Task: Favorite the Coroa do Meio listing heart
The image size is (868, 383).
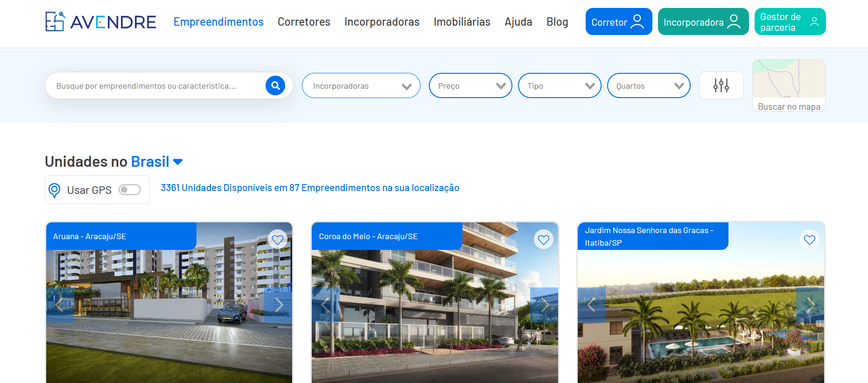Action: tap(544, 240)
